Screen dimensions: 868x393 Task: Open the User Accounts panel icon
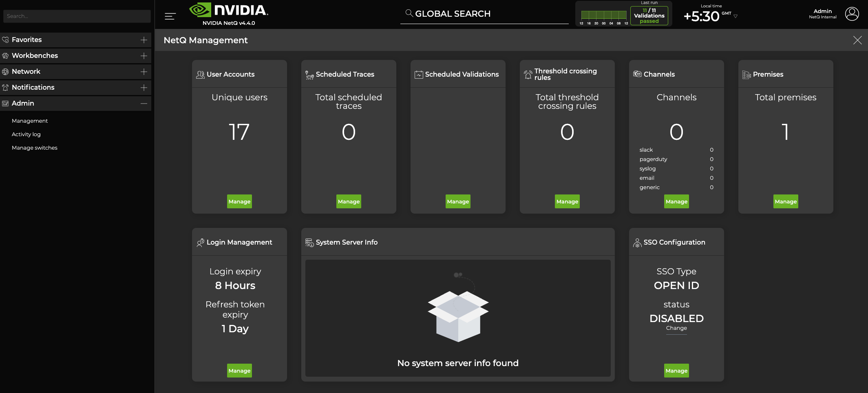tap(200, 74)
